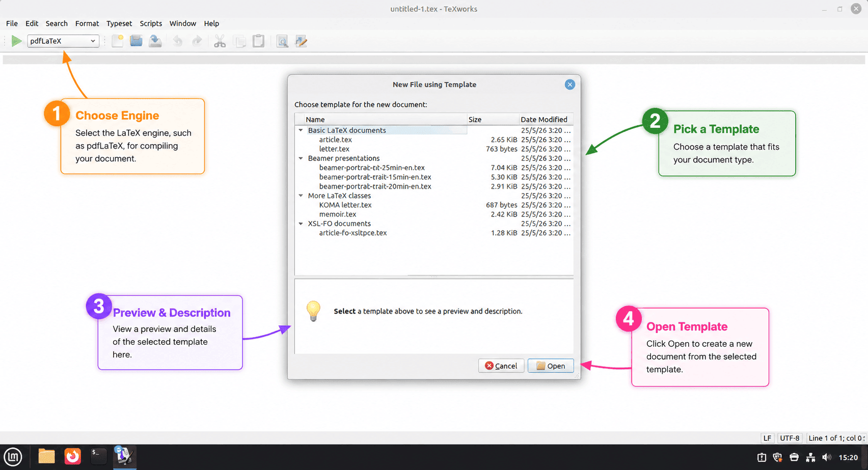This screenshot has height=470, width=868.
Task: Click the Open file toolbar icon
Action: tap(136, 41)
